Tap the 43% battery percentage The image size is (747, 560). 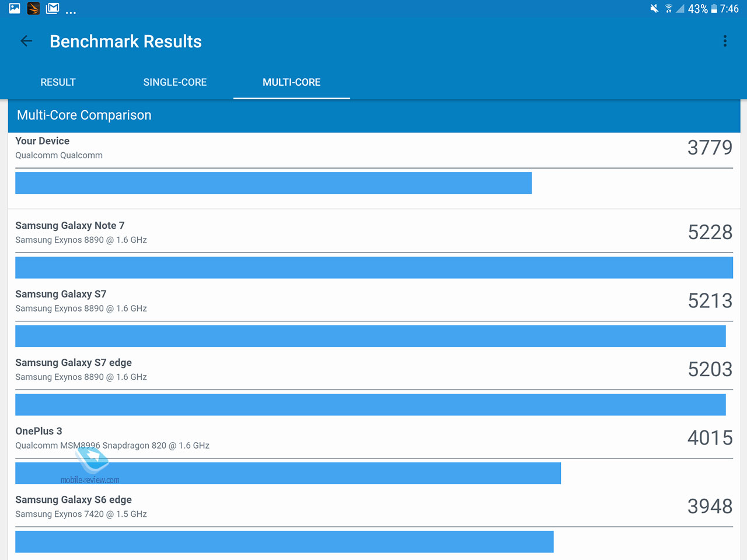point(697,9)
